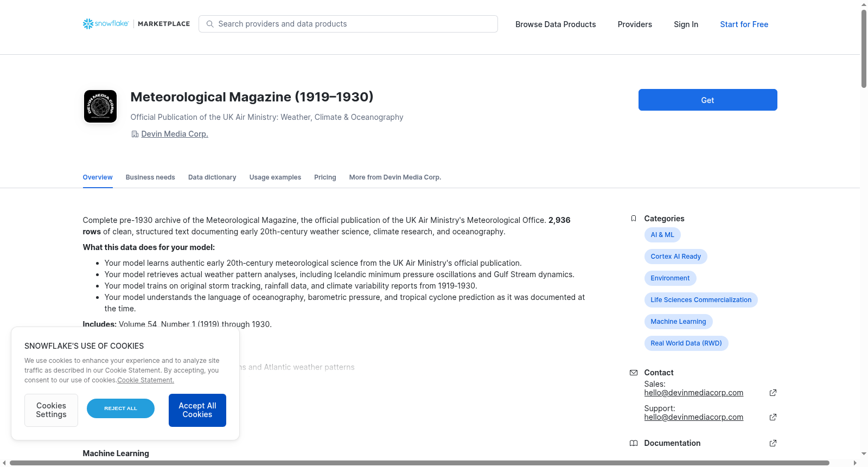Switch to the Business needs tab
The height and width of the screenshot is (467, 868).
(x=150, y=177)
